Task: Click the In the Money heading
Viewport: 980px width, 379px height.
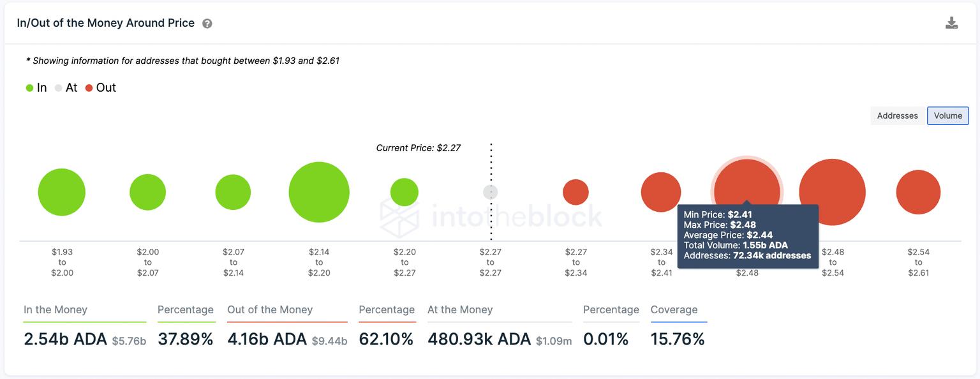Action: pos(56,310)
